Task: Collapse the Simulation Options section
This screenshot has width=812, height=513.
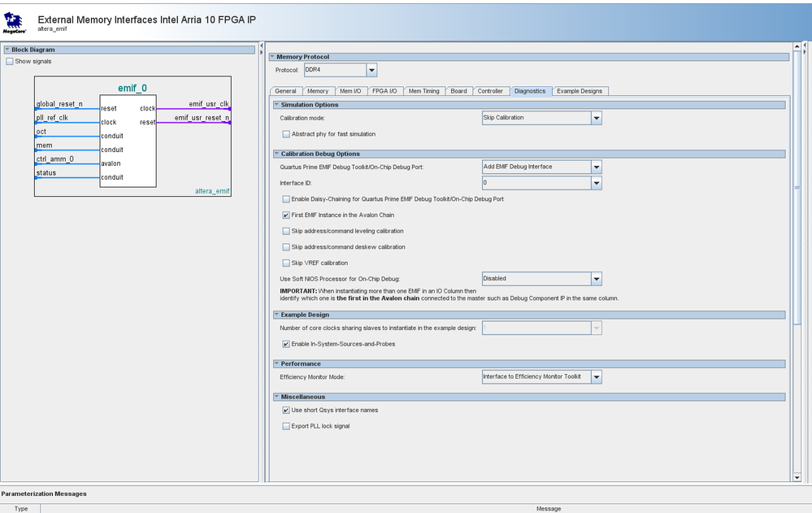Action: (x=276, y=105)
